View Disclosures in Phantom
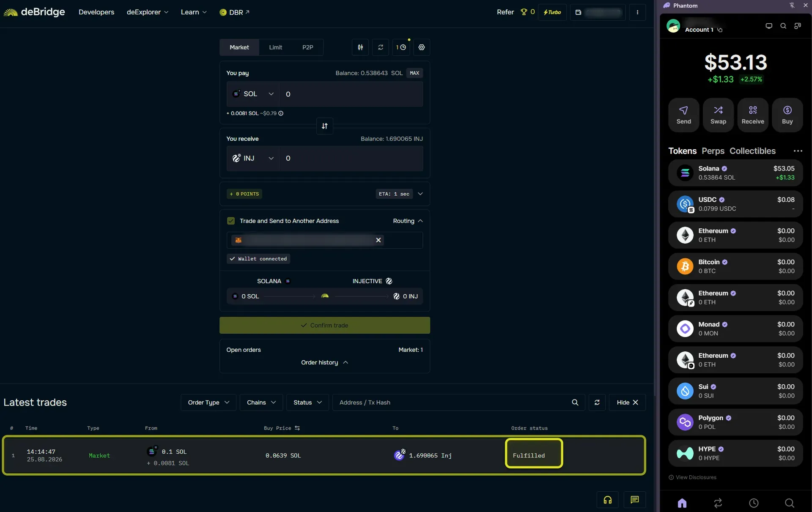The height and width of the screenshot is (512, 812). pos(692,477)
